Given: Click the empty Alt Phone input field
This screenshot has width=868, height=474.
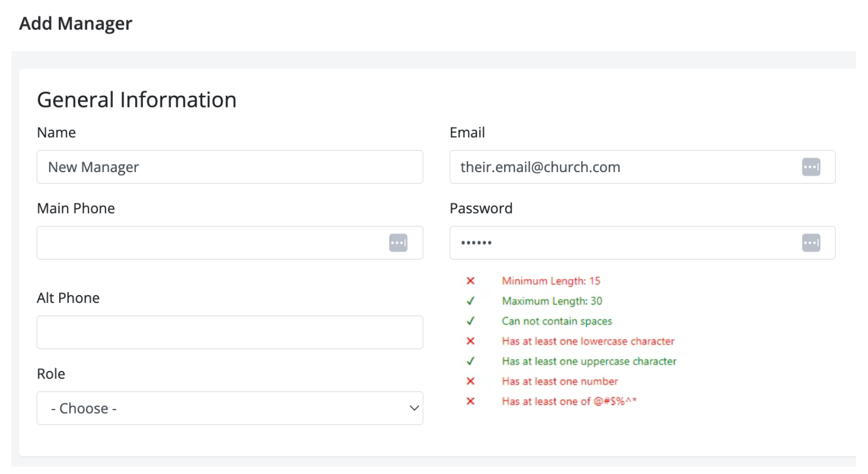Looking at the screenshot, I should point(230,332).
